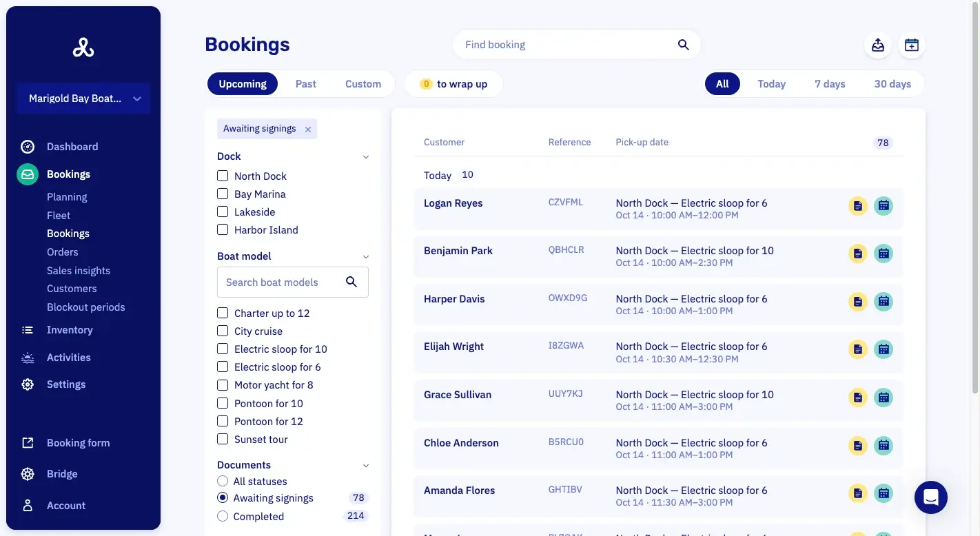Open Sales insights in the sidebar
The width and height of the screenshot is (980, 536).
click(79, 271)
